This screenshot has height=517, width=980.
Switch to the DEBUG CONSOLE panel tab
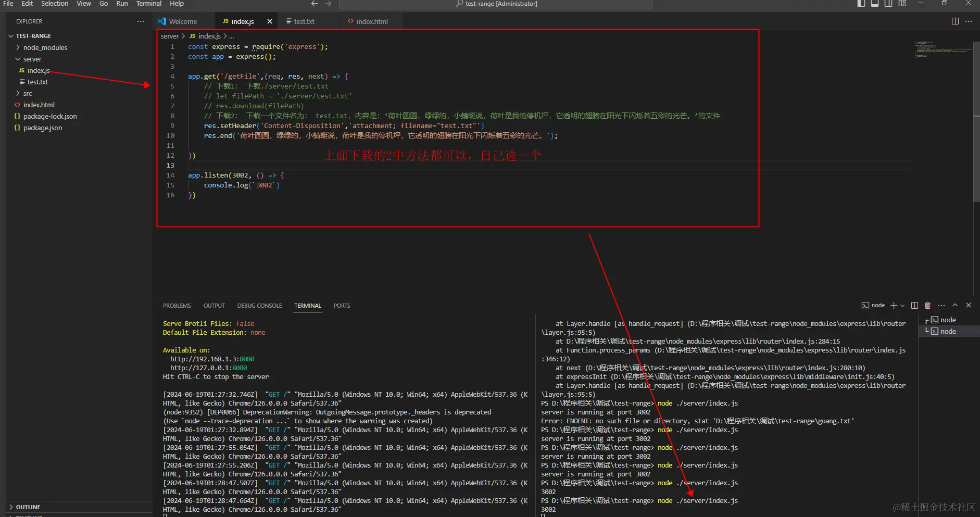[x=259, y=306]
